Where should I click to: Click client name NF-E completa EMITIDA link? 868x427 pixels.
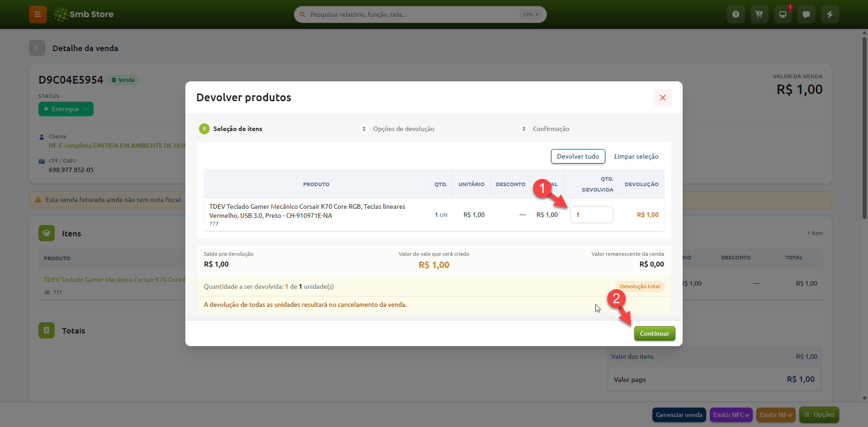coord(117,145)
